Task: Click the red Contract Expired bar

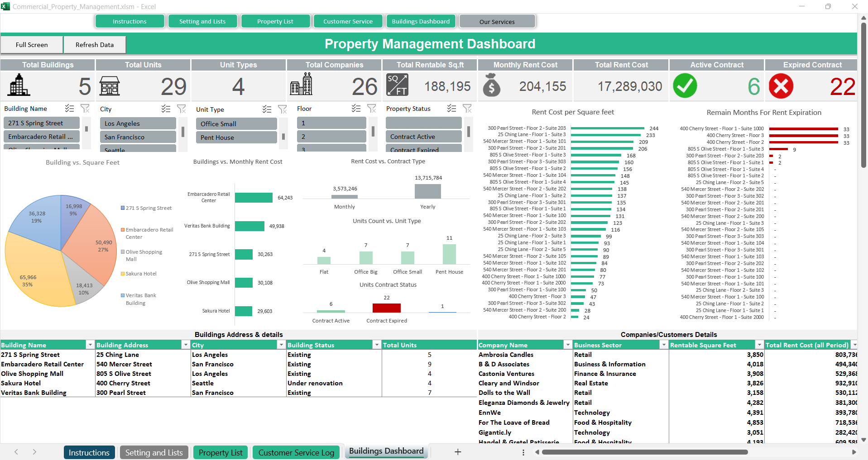Action: (386, 308)
